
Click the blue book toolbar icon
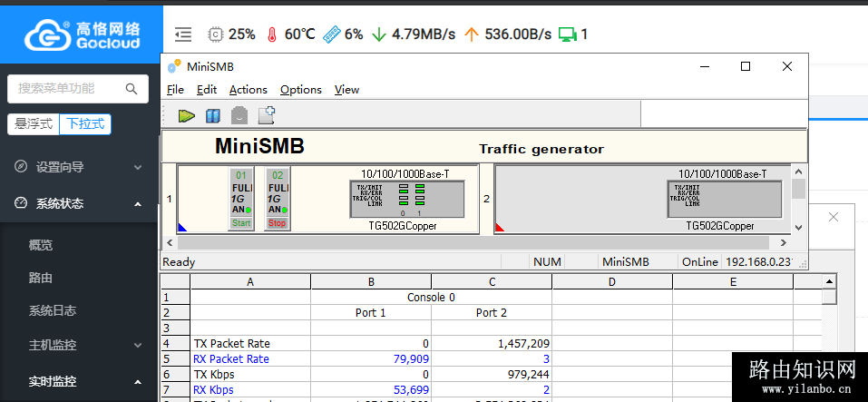pyautogui.click(x=213, y=116)
